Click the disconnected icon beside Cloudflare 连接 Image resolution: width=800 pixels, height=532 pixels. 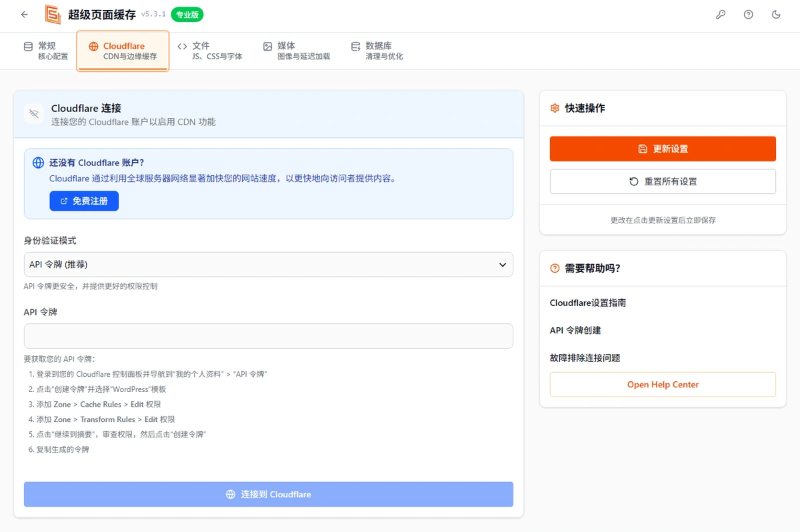point(34,114)
